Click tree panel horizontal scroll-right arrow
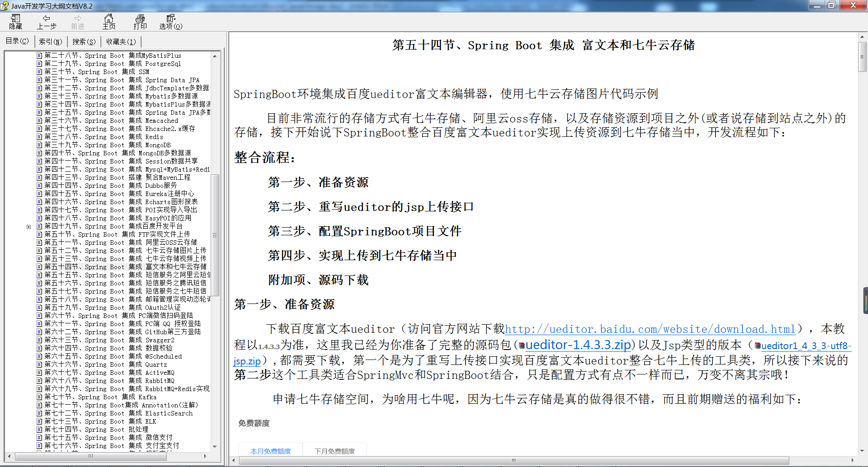Image resolution: width=868 pixels, height=467 pixels. tap(205, 456)
